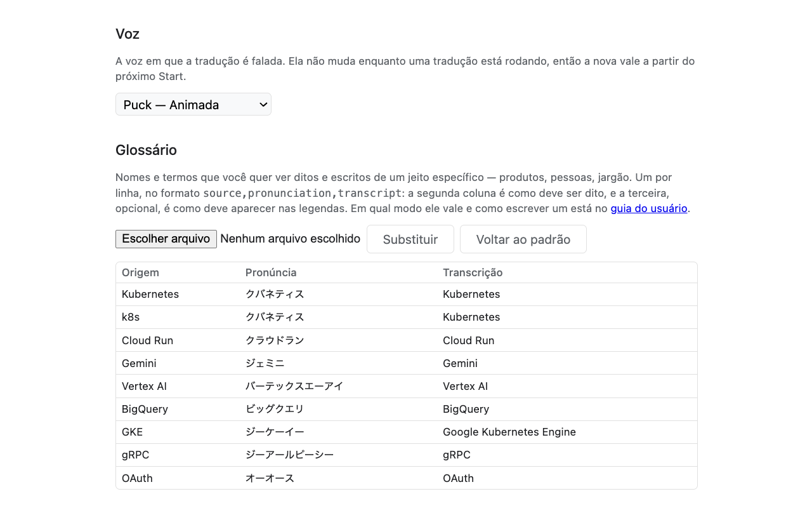Select the 'k8s' origin cell
This screenshot has height=508, width=812.
click(131, 317)
